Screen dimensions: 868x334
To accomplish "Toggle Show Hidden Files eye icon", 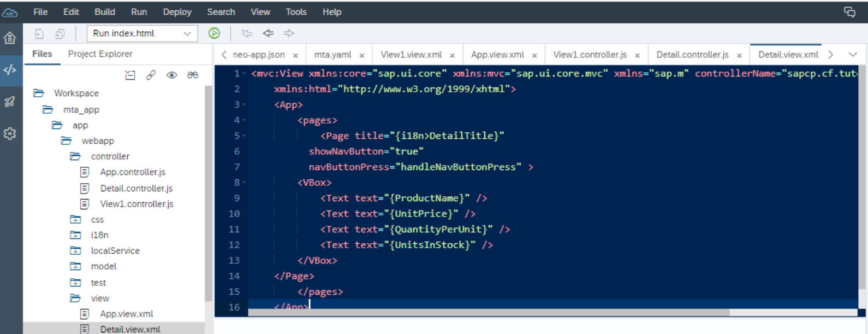I will [171, 75].
